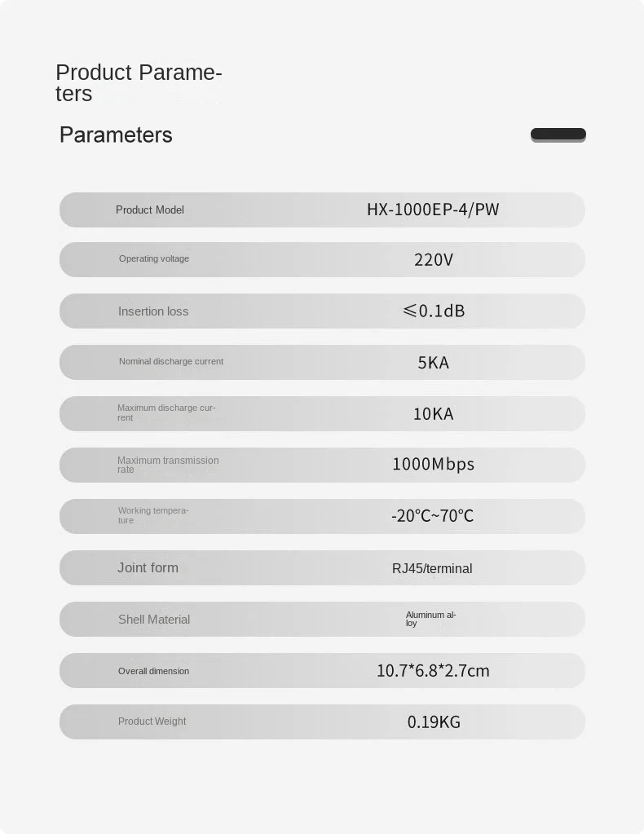Select the 10.7*6.8*2.7cm dimension value
This screenshot has width=644, height=834.
[x=433, y=671]
